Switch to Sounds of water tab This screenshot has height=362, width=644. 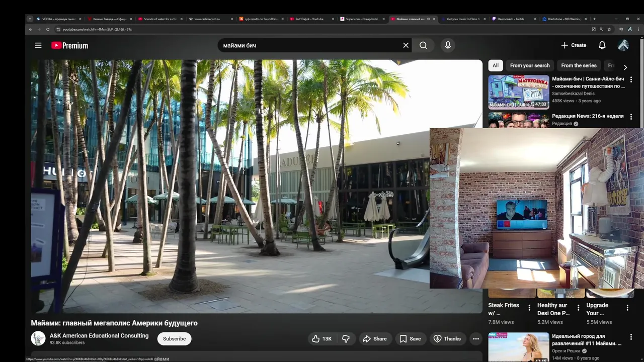(x=159, y=19)
